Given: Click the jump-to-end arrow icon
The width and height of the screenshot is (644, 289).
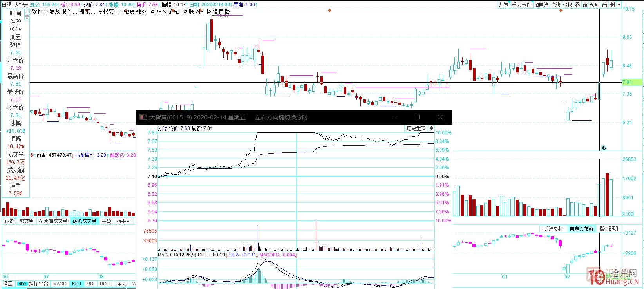Looking at the screenshot, I should tap(612, 5).
